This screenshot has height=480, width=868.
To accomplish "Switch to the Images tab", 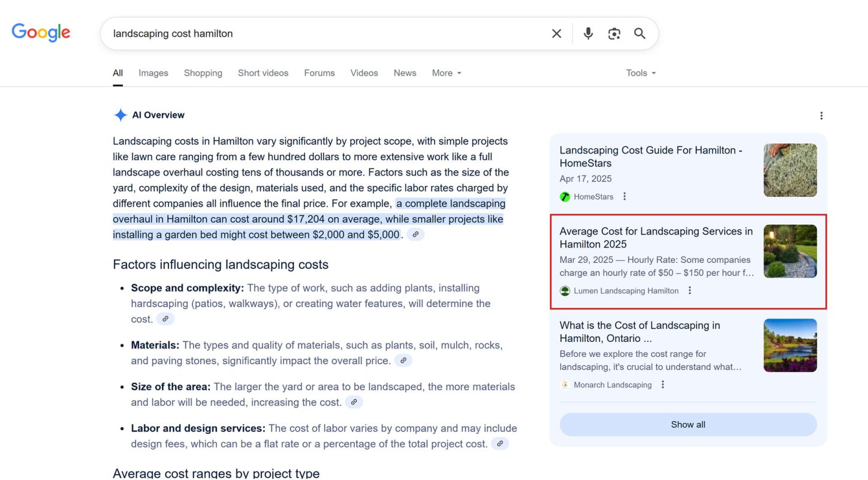I will tap(153, 73).
